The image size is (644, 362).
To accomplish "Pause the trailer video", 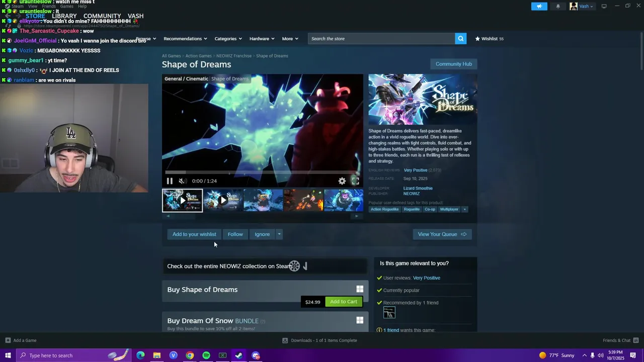I will point(170,181).
